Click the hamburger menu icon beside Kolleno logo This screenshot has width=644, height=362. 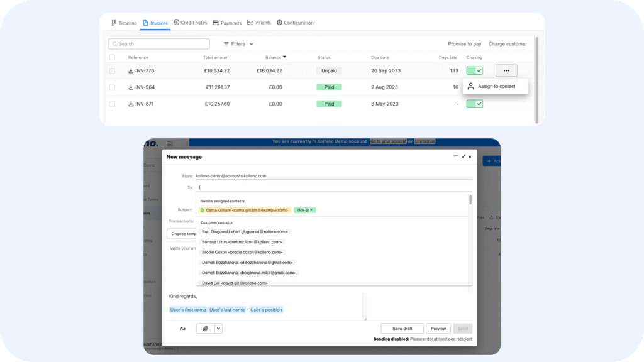(x=170, y=145)
